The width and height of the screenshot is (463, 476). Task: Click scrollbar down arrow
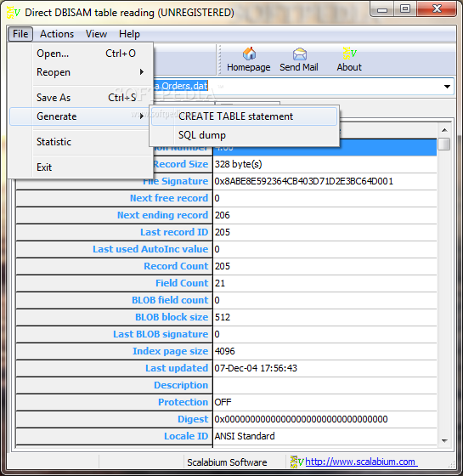(x=444, y=440)
